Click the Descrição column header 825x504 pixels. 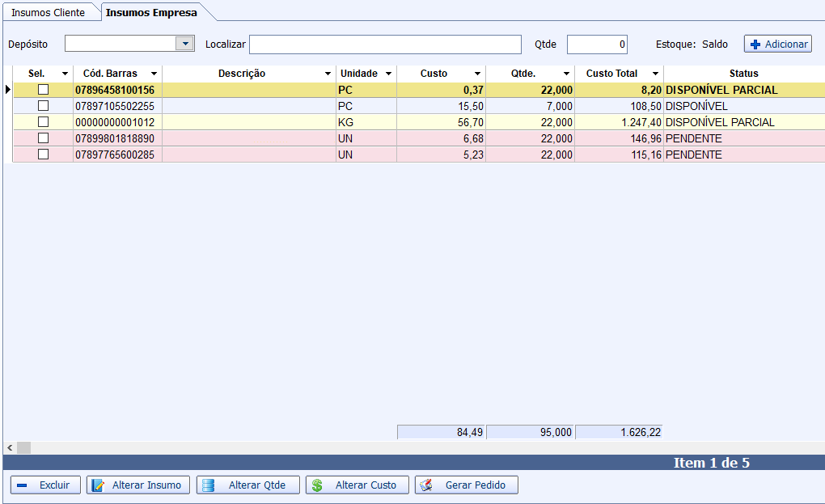(x=242, y=74)
